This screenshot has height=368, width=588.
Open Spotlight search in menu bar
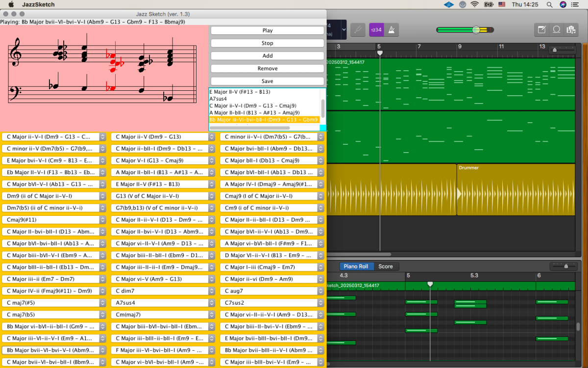click(549, 4)
